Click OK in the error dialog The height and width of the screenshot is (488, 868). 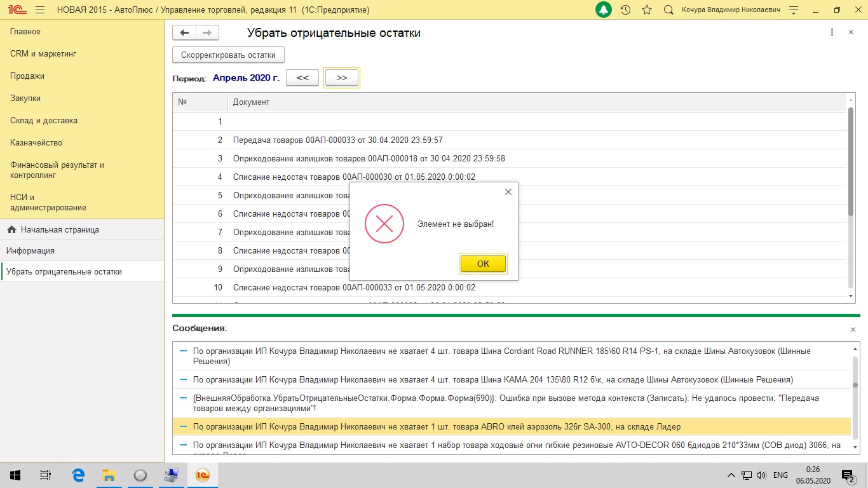pyautogui.click(x=483, y=264)
